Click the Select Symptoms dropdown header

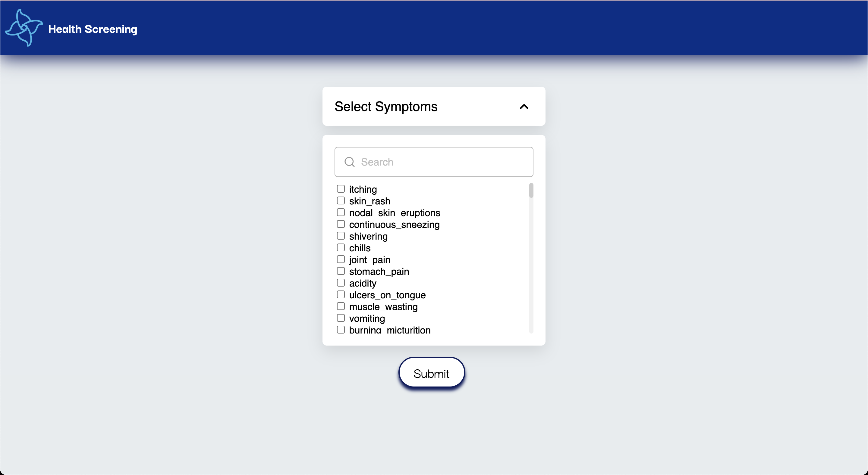click(434, 106)
